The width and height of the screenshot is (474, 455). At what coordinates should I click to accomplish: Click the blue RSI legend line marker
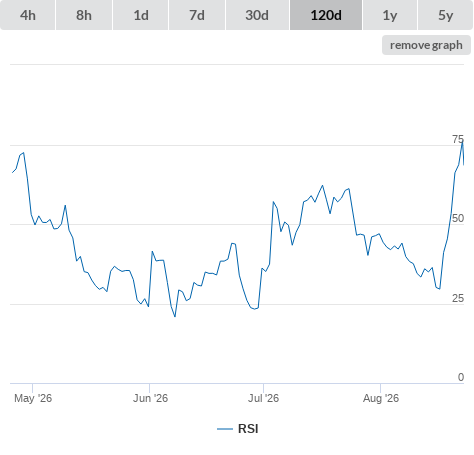pyautogui.click(x=225, y=429)
